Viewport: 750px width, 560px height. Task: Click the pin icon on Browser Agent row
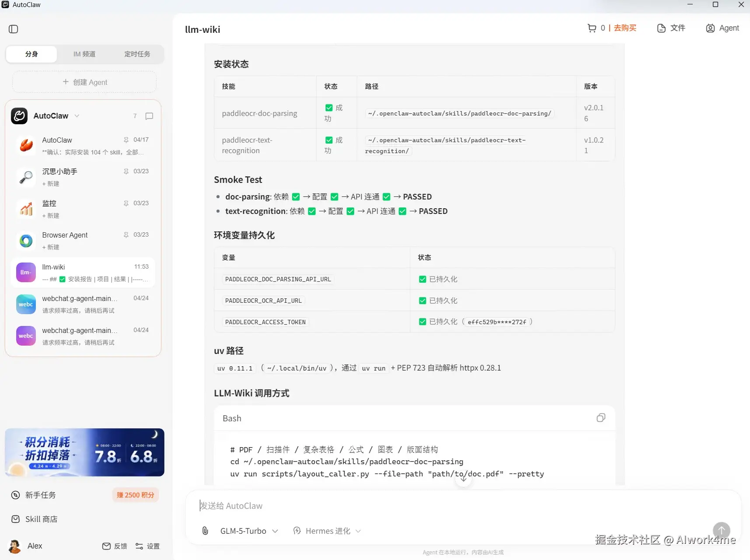(x=126, y=235)
